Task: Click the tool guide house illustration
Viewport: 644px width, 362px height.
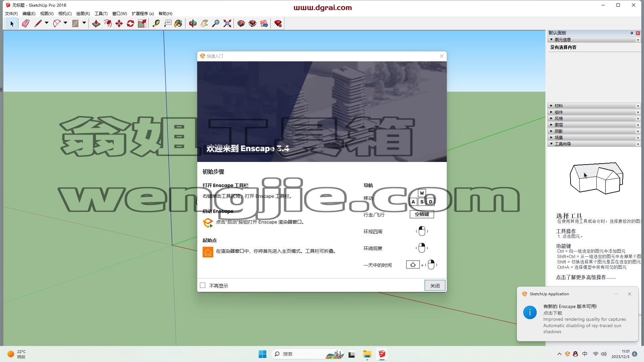Action: point(596,178)
